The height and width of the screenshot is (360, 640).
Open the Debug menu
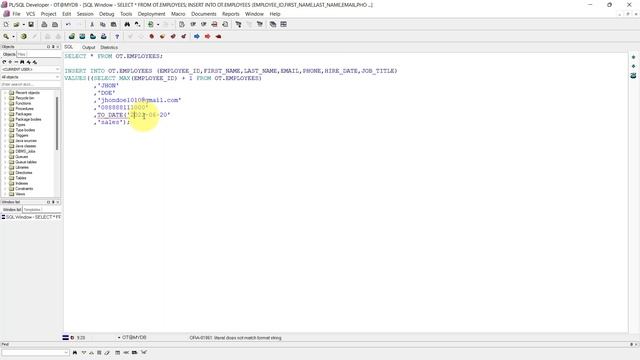tap(107, 14)
